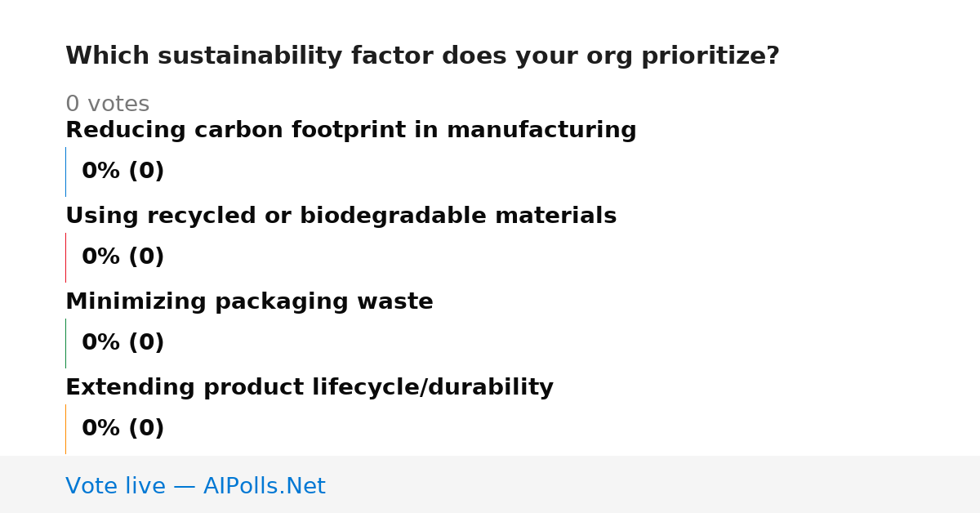980x513 pixels.
Task: Click 0% (0) result under carbon footprint
Action: [x=122, y=172]
